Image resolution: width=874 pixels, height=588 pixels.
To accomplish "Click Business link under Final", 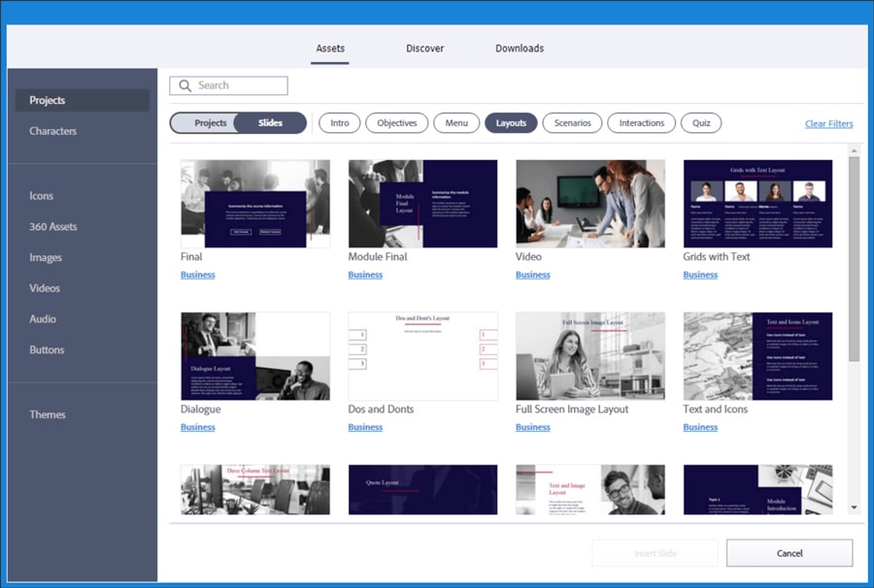I will (198, 275).
